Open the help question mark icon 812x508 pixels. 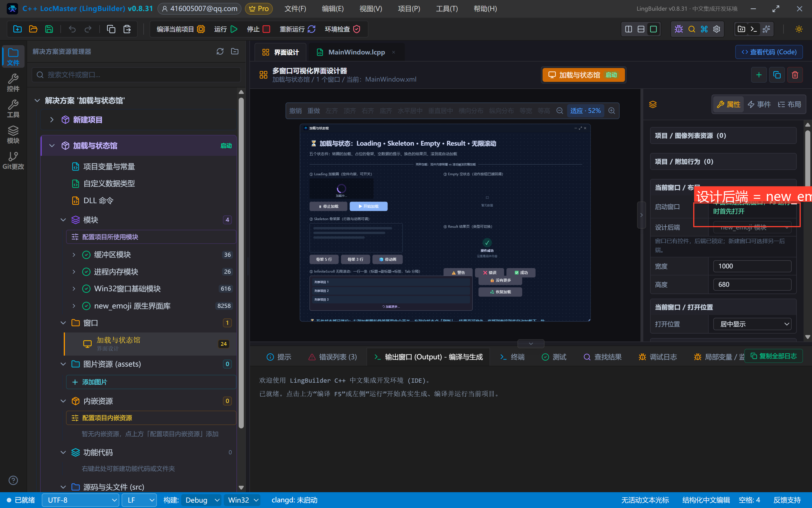(13, 480)
